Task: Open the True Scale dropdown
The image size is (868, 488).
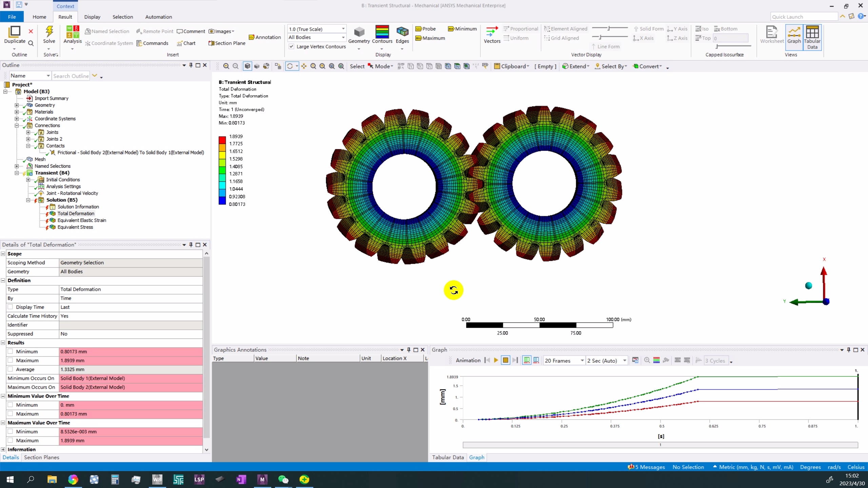Action: point(343,29)
